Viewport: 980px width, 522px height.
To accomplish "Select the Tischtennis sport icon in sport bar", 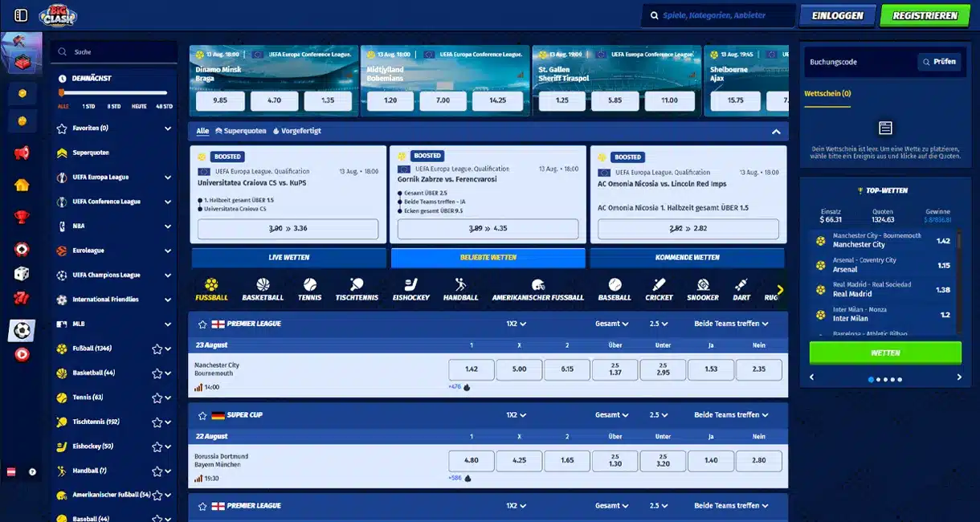I will (x=356, y=285).
